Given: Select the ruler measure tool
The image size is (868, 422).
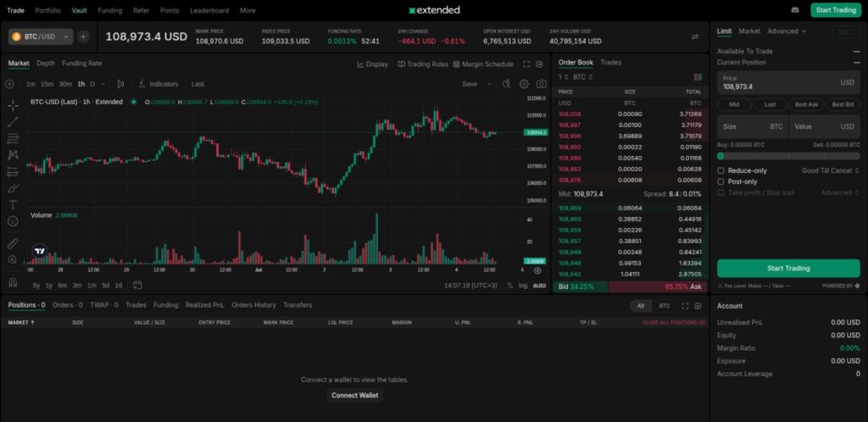Looking at the screenshot, I should [13, 243].
